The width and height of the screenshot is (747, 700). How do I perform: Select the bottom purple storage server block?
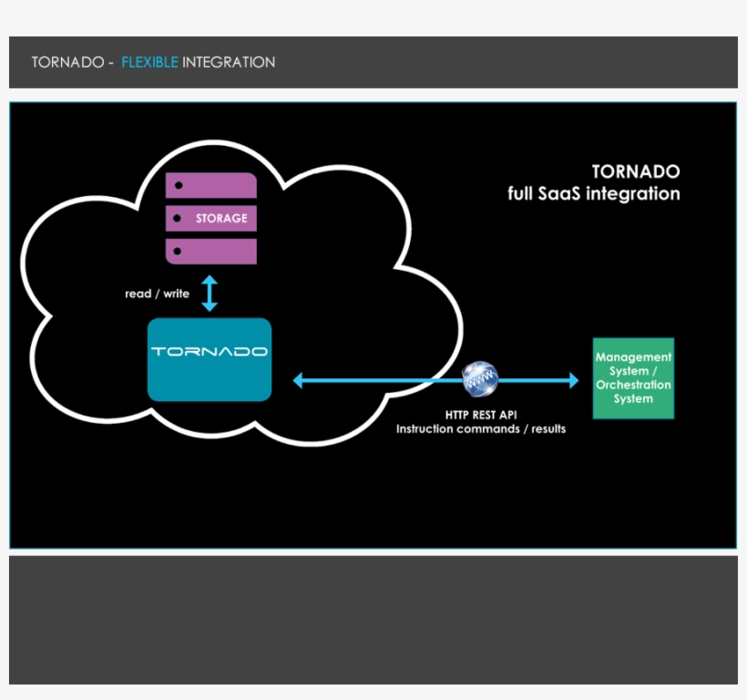pyautogui.click(x=210, y=252)
